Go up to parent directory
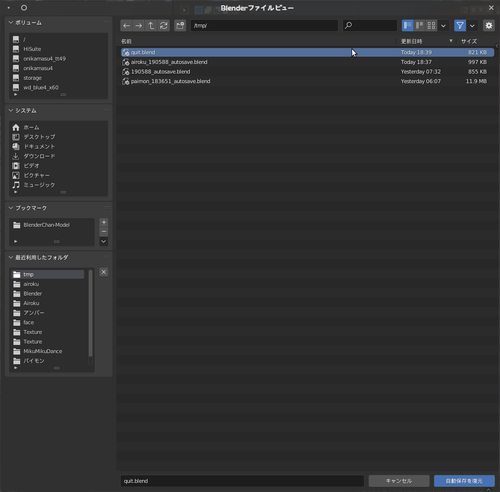The height and width of the screenshot is (492, 500). tap(151, 26)
